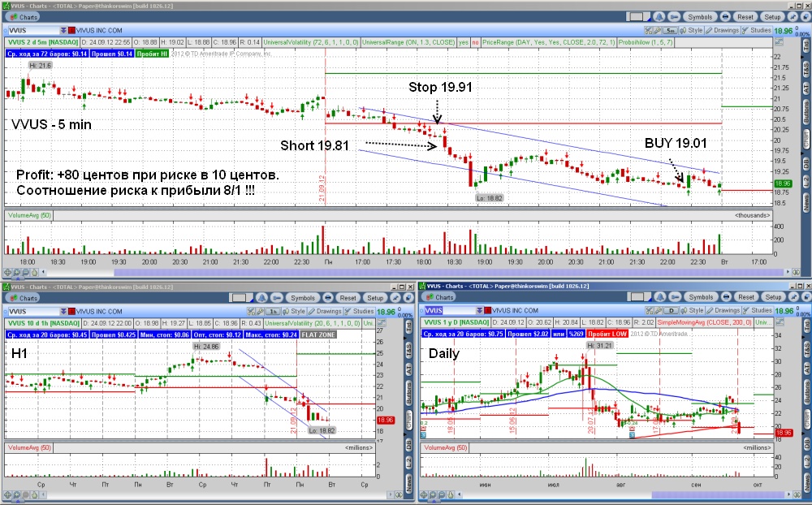
Task: Click Symbols in the 5-min chart window
Action: pos(700,17)
